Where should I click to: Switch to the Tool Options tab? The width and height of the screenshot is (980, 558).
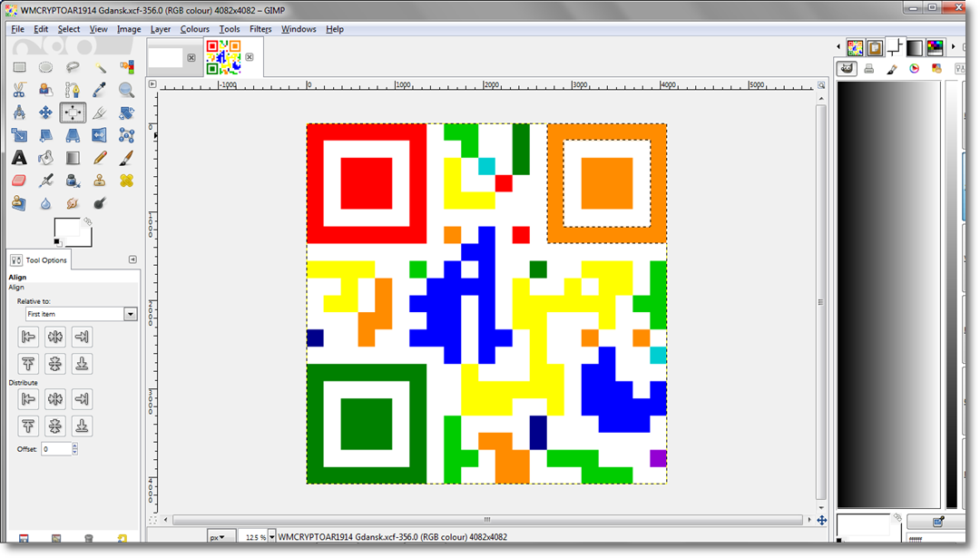(39, 259)
